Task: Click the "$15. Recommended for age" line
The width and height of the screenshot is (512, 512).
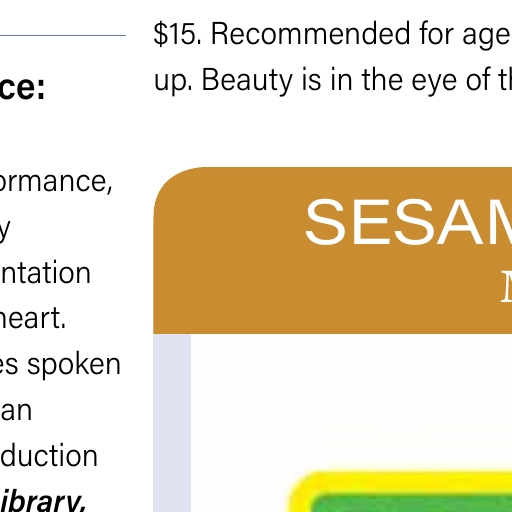Action: tap(332, 34)
